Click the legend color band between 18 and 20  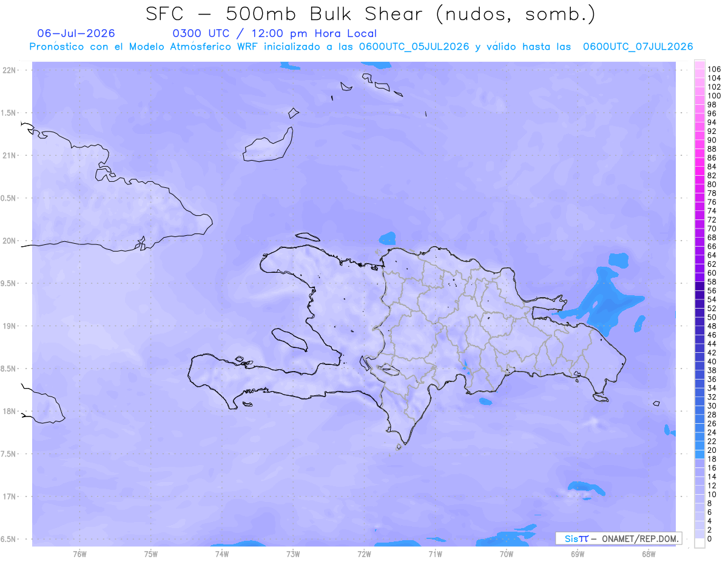pos(699,454)
